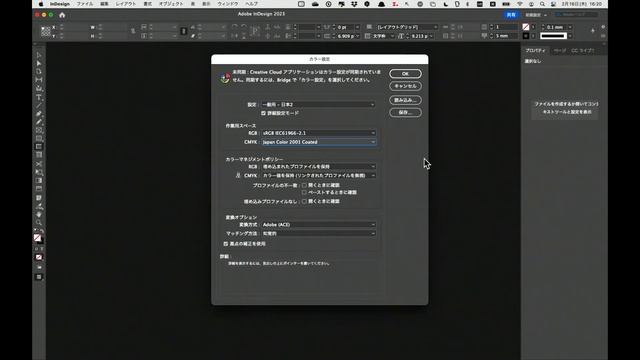640x360 pixels.
Task: Click the reference point locator grid
Action: [46, 31]
